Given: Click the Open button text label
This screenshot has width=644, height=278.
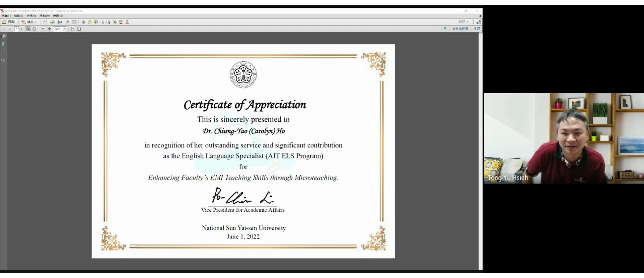Looking at the screenshot, I should pyautogui.click(x=11, y=22).
